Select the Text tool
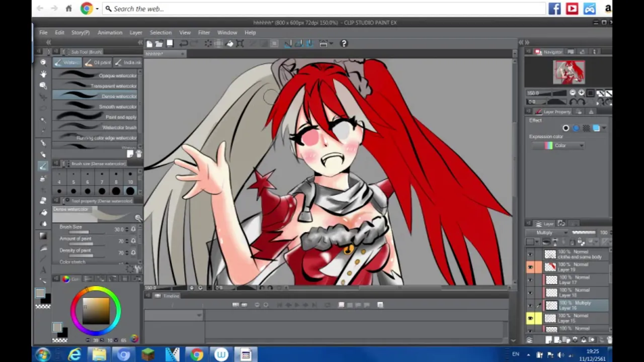644x362 pixels. click(x=43, y=270)
